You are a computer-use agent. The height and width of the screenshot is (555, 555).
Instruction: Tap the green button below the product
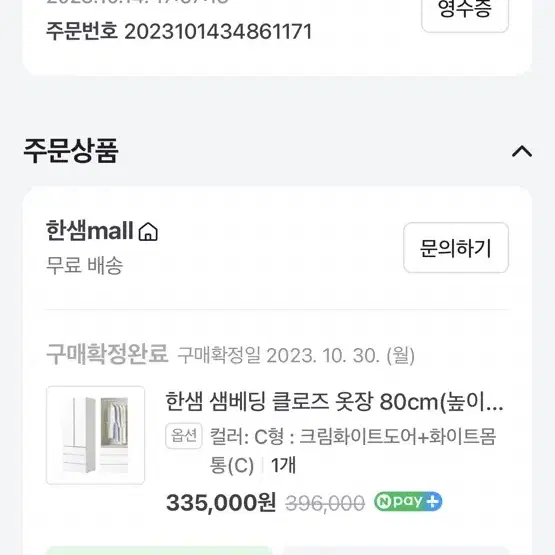(x=159, y=551)
